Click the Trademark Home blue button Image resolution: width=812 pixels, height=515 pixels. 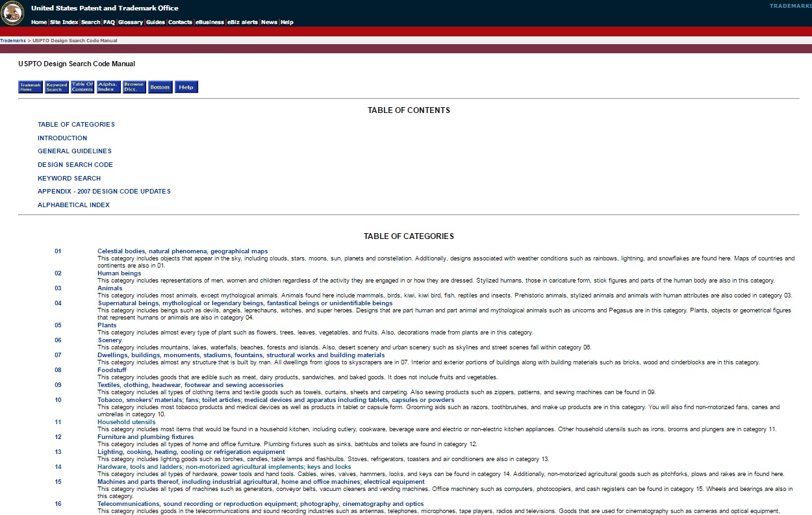click(x=31, y=87)
